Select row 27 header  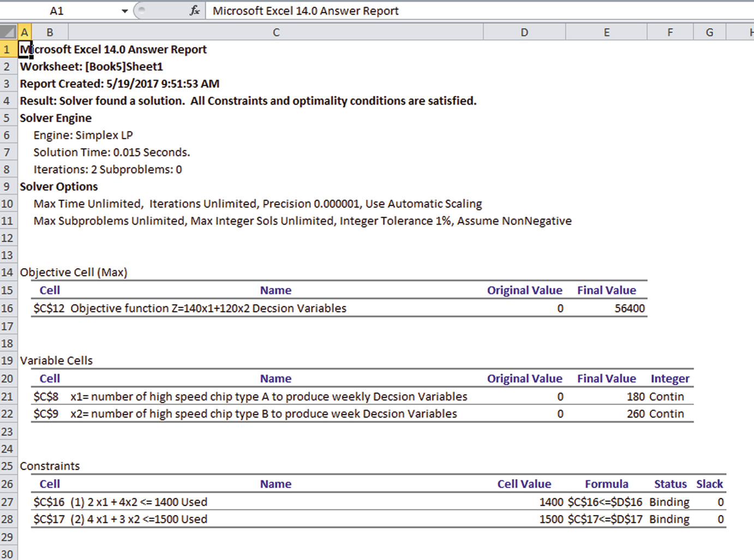point(8,502)
